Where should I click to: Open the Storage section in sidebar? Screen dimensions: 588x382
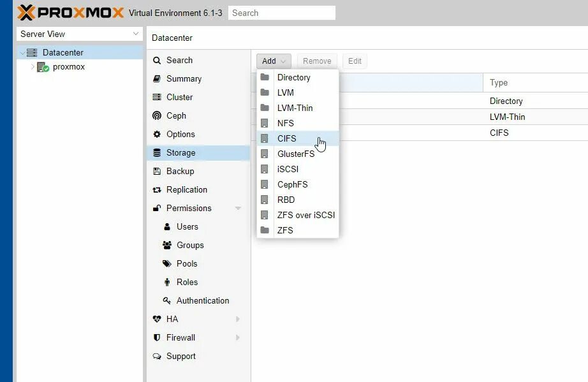click(x=198, y=152)
